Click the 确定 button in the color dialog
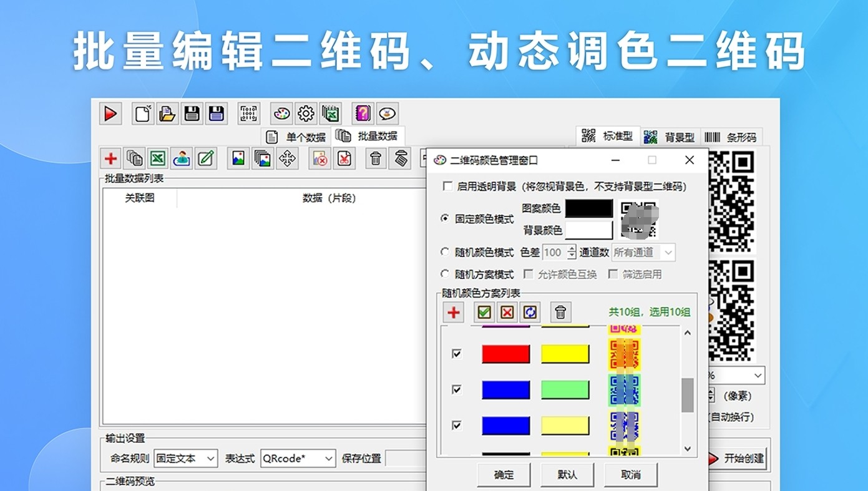This screenshot has height=491, width=868. click(503, 475)
